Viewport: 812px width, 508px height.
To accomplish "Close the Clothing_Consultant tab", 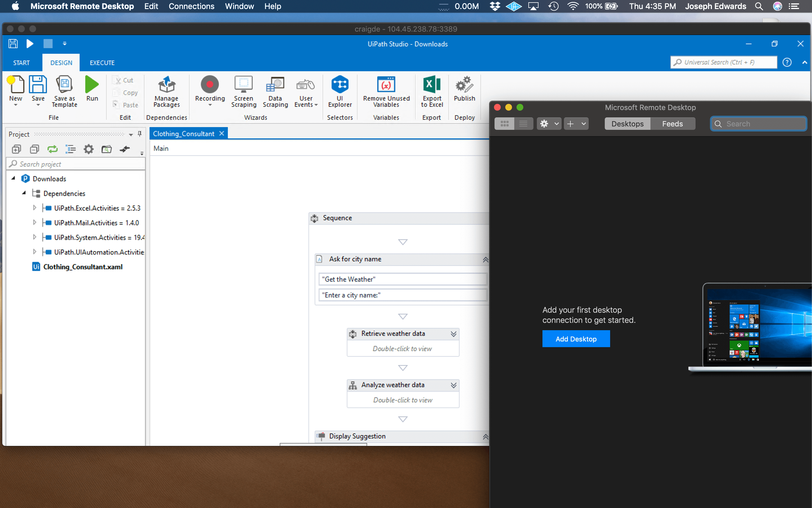I will 221,133.
